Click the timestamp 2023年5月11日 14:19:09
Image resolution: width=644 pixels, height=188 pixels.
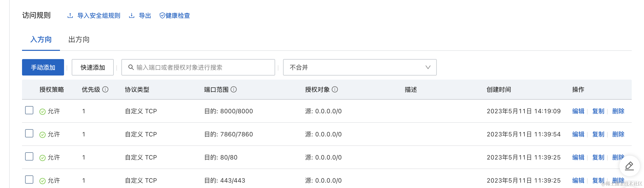[x=524, y=111]
